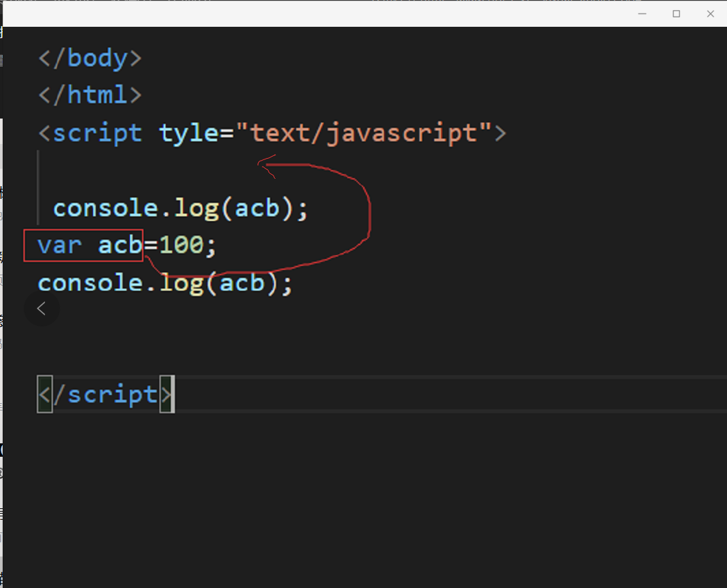Click the 'var acb' declaration text
Screen dimensions: 727x588
point(90,245)
